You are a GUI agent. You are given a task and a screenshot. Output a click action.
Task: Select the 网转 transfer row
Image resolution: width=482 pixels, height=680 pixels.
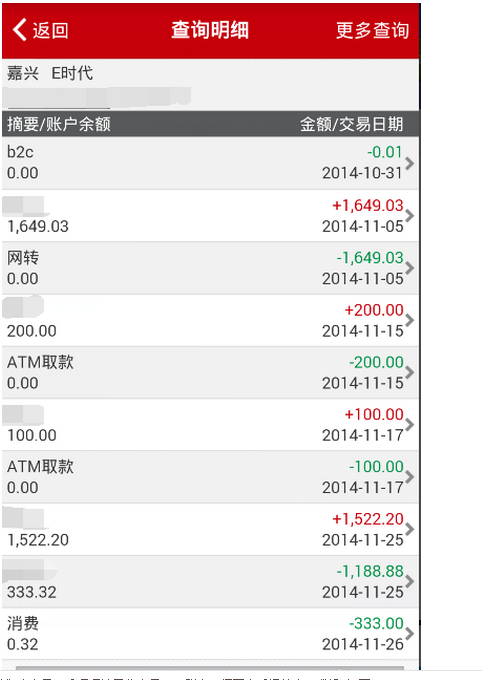click(x=210, y=268)
